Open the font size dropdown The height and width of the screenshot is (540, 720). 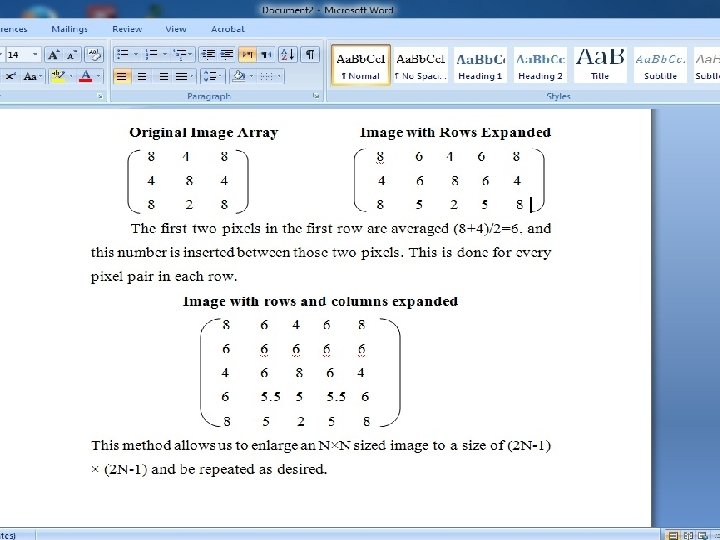35,55
